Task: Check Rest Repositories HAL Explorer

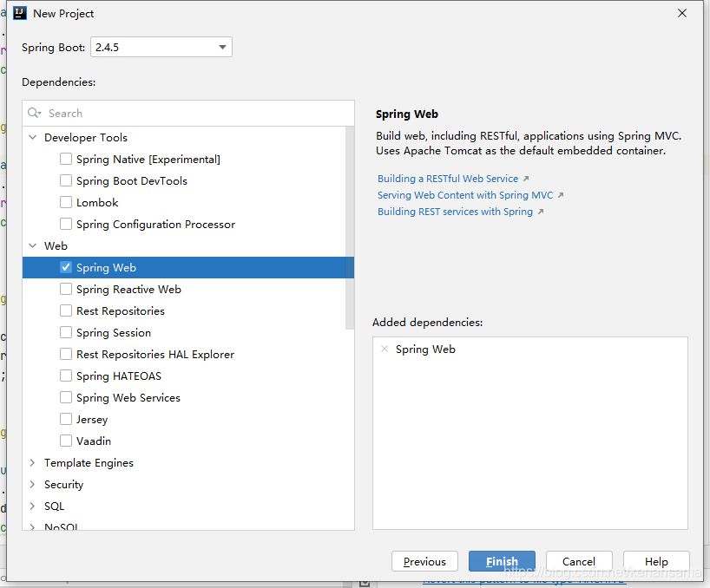Action: pos(66,354)
